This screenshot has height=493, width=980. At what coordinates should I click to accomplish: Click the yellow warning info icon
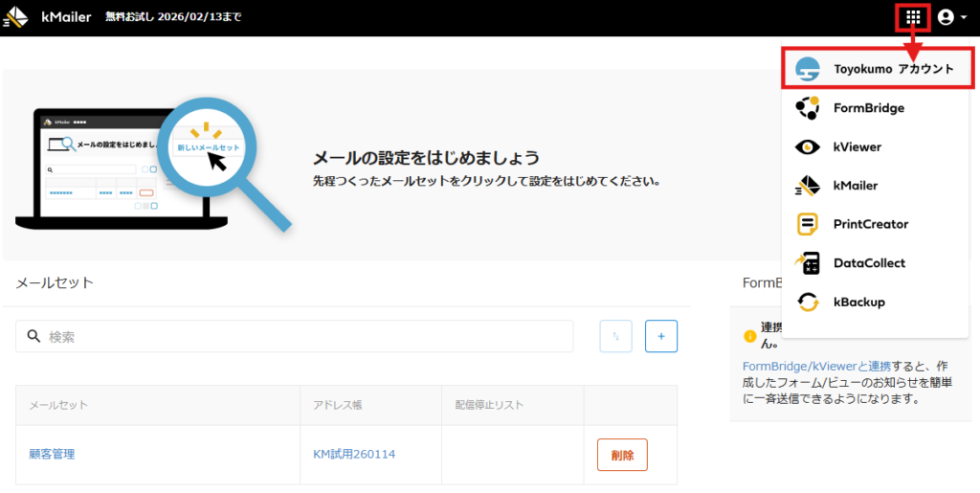750,336
